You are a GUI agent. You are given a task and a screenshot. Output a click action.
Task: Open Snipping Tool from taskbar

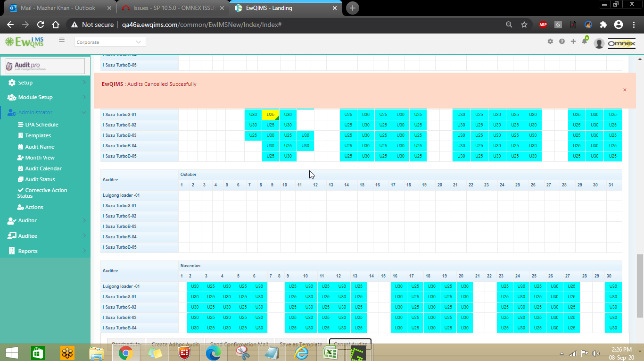pyautogui.click(x=242, y=353)
